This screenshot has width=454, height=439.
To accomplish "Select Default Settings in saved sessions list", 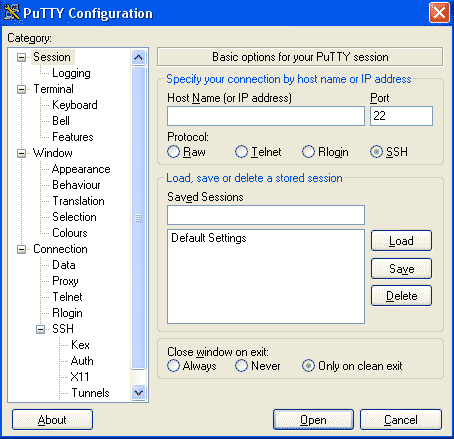I will pos(209,238).
